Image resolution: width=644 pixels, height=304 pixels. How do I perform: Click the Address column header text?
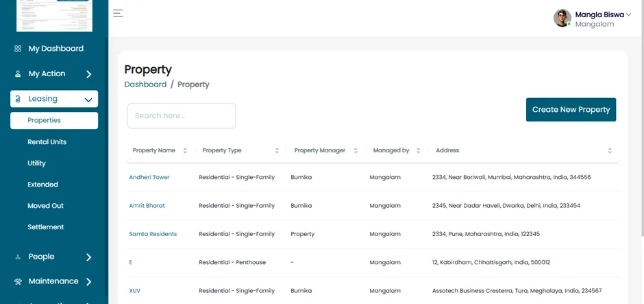[x=447, y=150]
